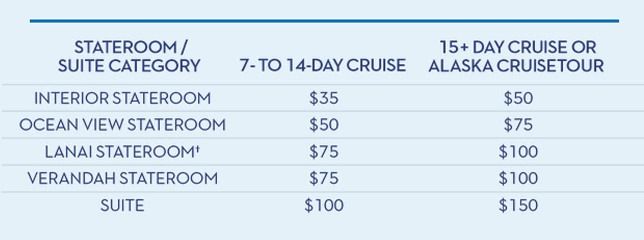This screenshot has width=644, height=240.
Task: Click the $35 Interior Stateroom price
Action: 324,98
